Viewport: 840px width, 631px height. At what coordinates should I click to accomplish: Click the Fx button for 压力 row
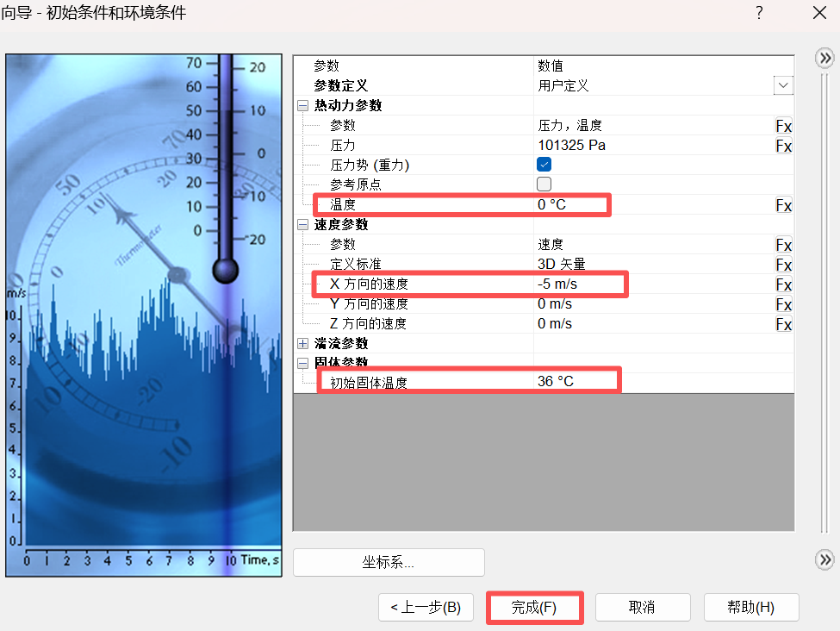(784, 146)
